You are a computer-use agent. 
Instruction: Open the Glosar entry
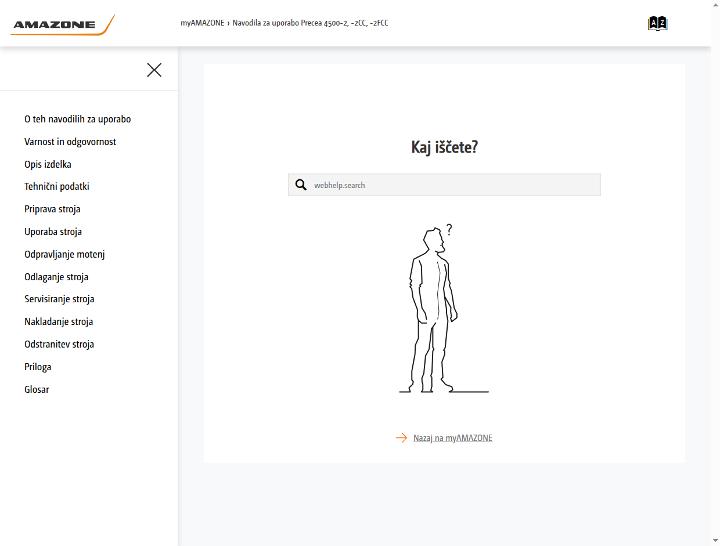[x=37, y=389]
